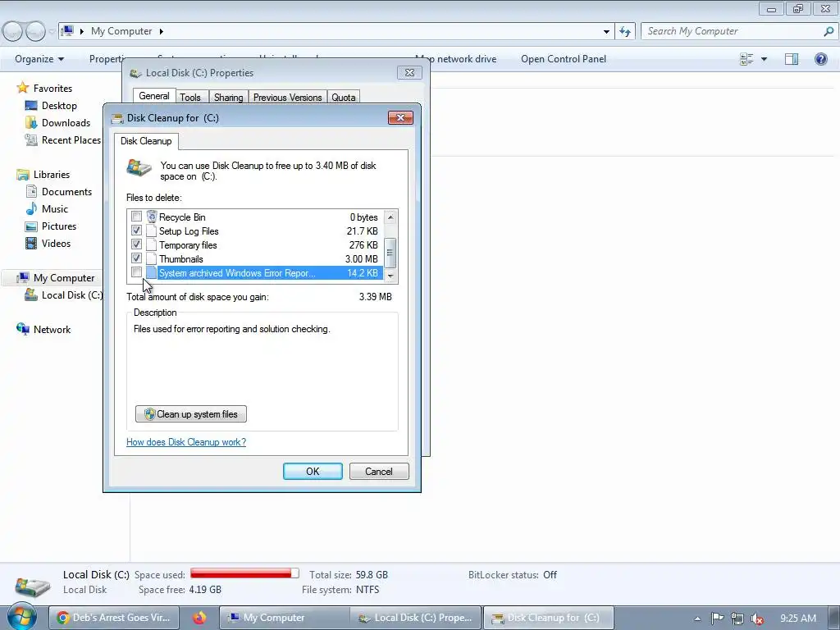Click the Recycle Bin icon in list
This screenshot has width=840, height=630.
coord(152,217)
